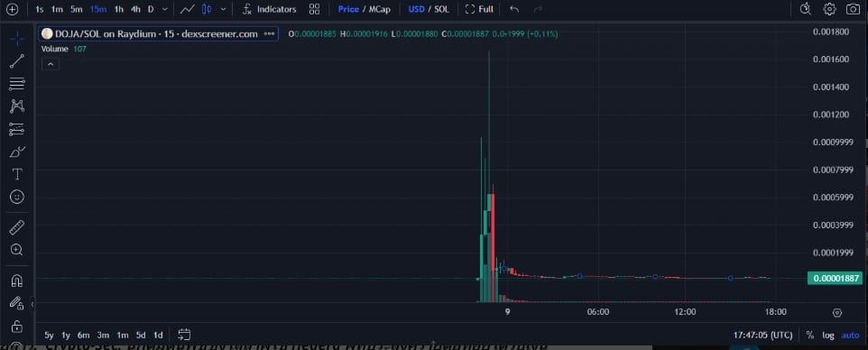Viewport: 868px width, 350px height.
Task: Open price axis settings gear at bottom right
Action: pyautogui.click(x=837, y=313)
